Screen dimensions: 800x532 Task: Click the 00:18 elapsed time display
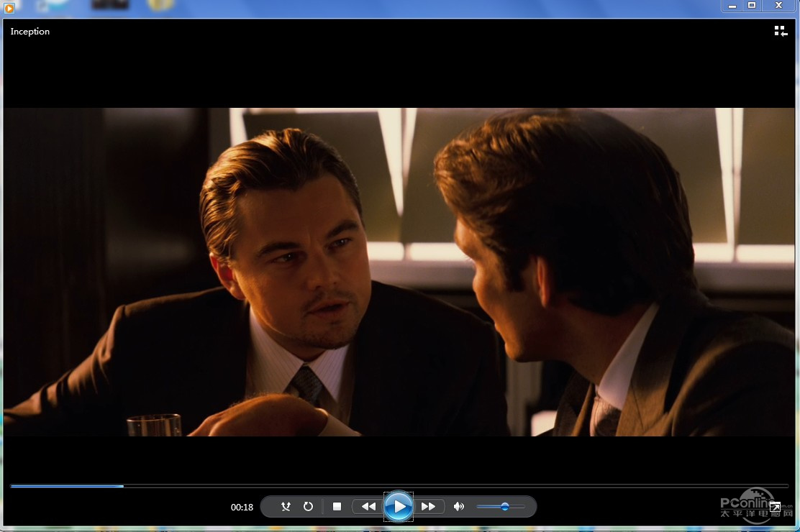(x=242, y=508)
